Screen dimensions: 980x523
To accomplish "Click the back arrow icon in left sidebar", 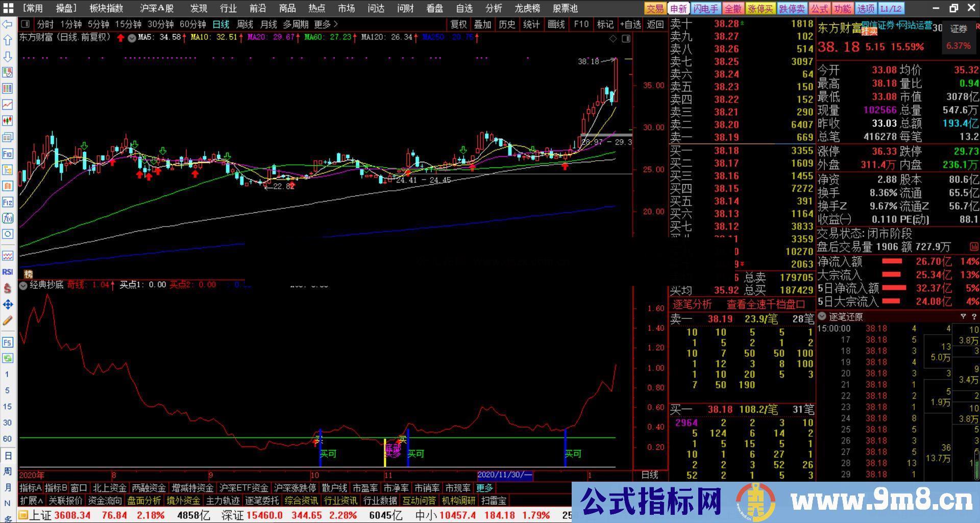I will coord(7,24).
